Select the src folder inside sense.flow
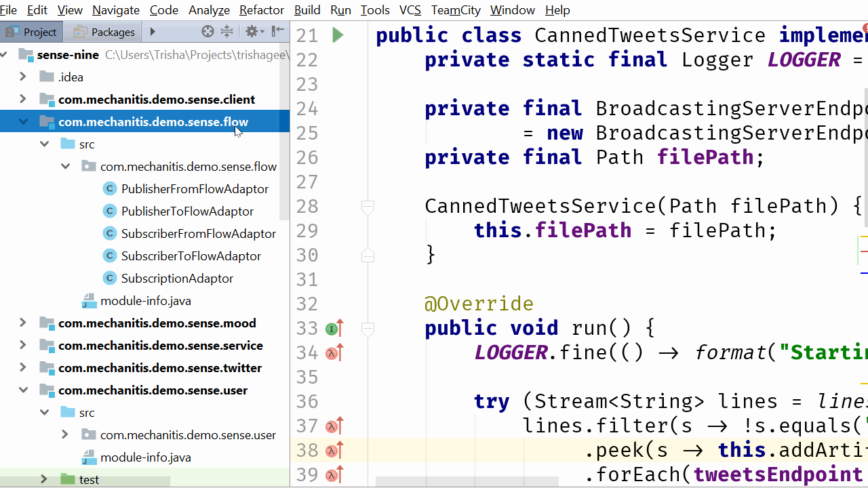The image size is (868, 488). point(87,144)
